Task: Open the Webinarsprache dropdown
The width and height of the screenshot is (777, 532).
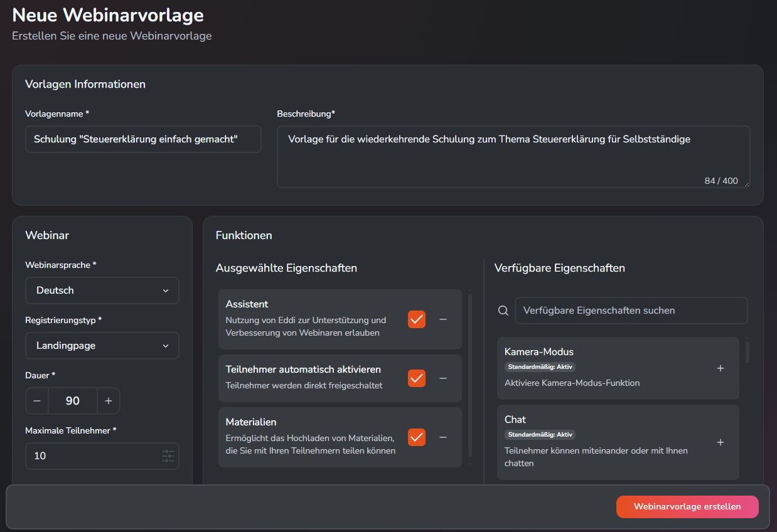Action: [102, 290]
